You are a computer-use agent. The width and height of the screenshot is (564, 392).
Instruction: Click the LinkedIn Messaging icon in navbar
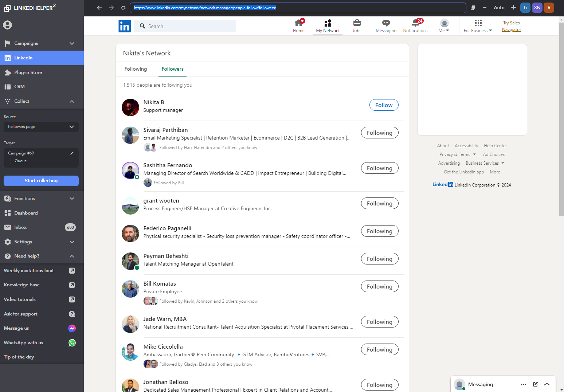point(386,24)
